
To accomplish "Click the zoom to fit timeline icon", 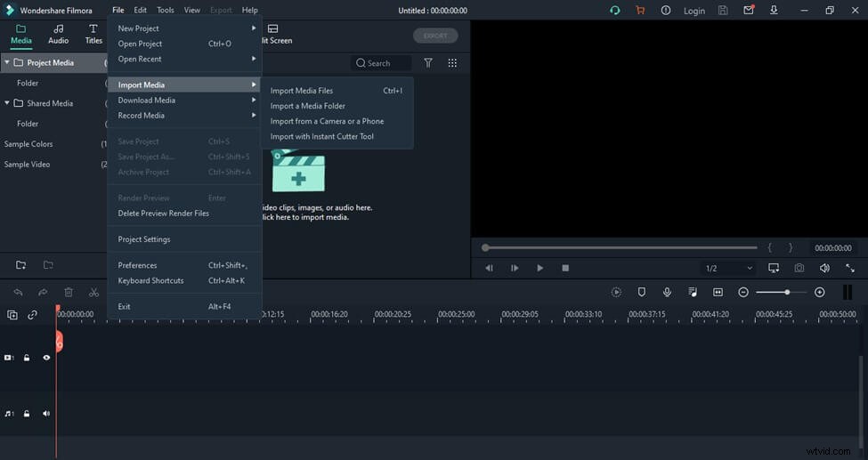I will click(x=718, y=292).
